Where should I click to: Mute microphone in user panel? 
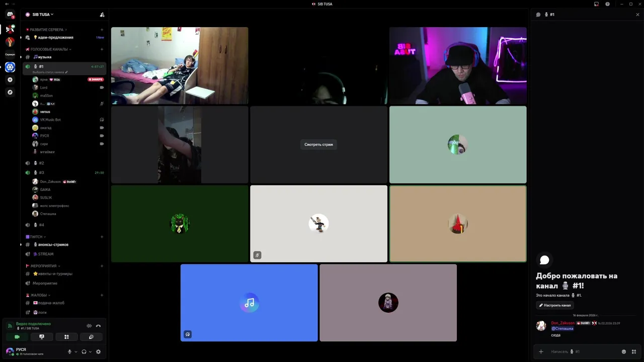pyautogui.click(x=69, y=351)
